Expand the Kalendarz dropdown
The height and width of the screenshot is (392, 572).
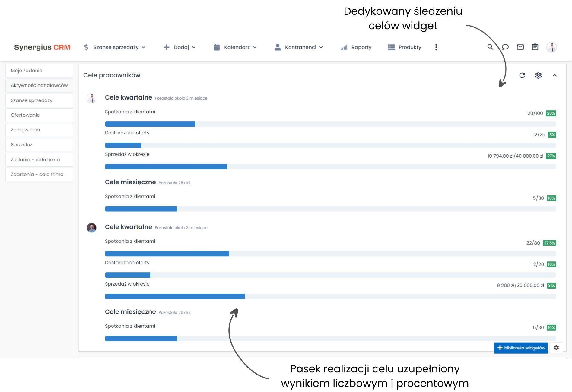pyautogui.click(x=235, y=47)
